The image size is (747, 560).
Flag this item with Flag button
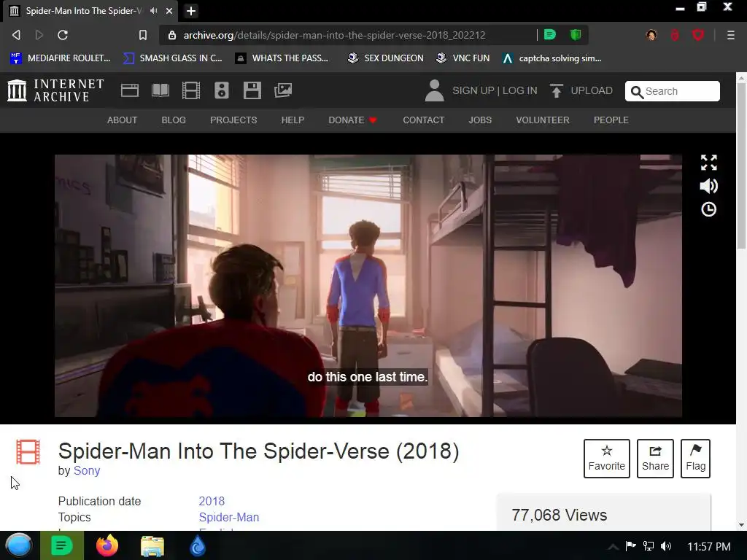coord(695,459)
